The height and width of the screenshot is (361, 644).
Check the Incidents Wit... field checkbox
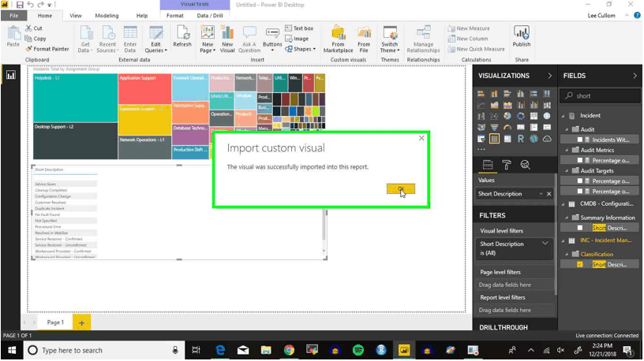tap(580, 140)
